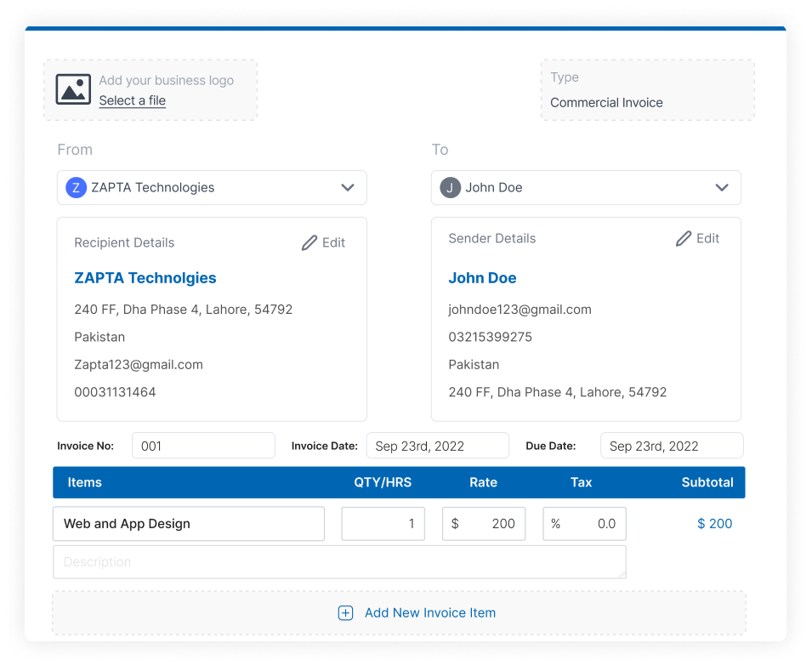Open the Invoice Date field

click(x=437, y=446)
